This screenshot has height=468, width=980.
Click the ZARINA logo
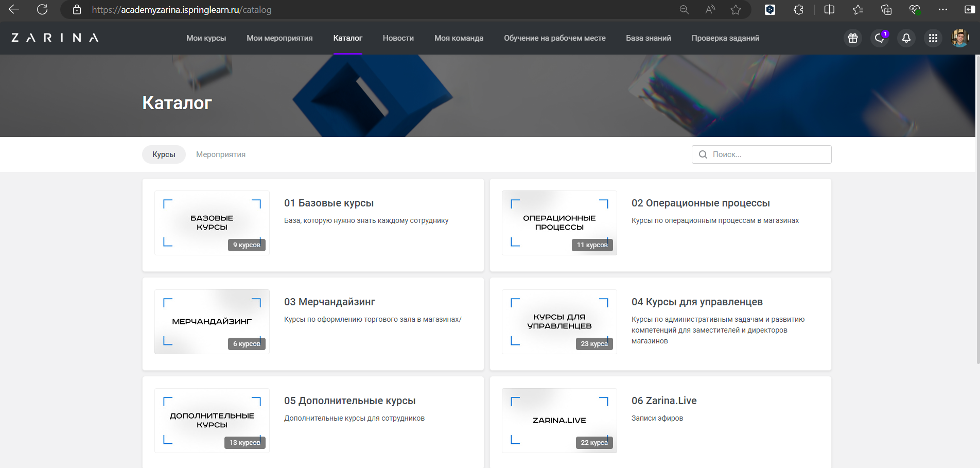(x=55, y=38)
